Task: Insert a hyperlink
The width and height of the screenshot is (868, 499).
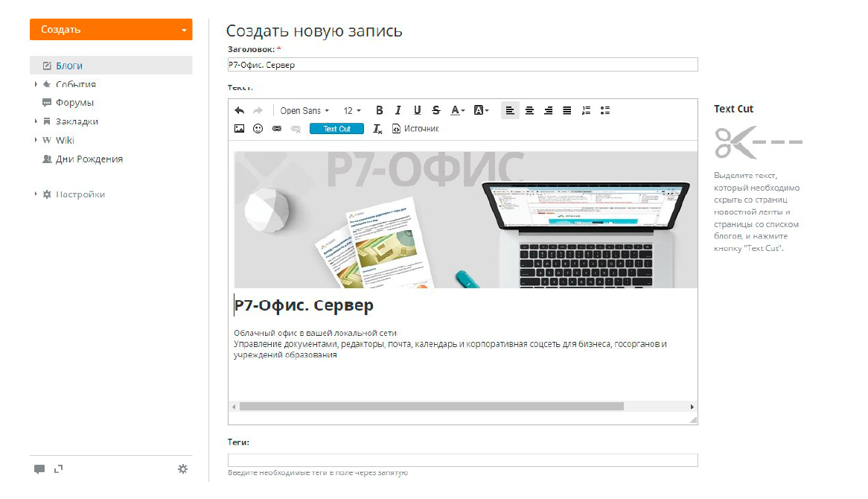Action: (277, 129)
